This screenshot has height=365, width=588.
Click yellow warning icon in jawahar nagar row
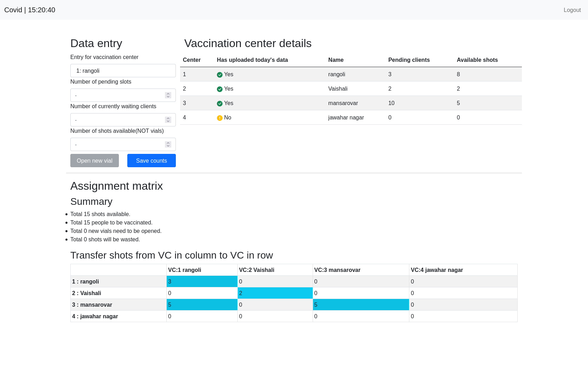(219, 118)
